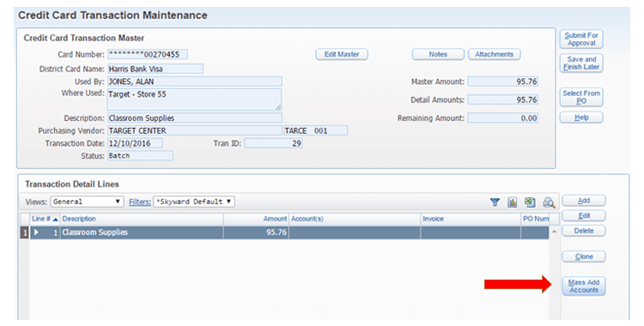The height and width of the screenshot is (326, 644).
Task: Click the 95.76 amount cell in row 1
Action: click(x=256, y=232)
